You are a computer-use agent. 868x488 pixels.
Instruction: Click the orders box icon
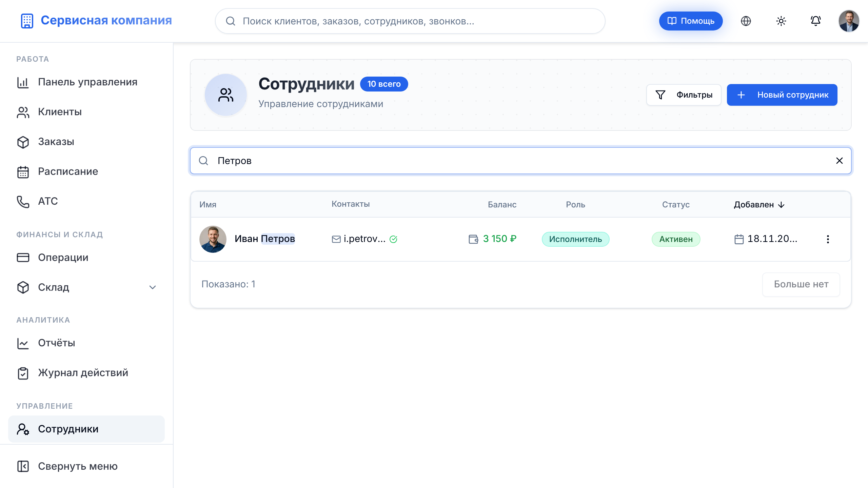[23, 142]
